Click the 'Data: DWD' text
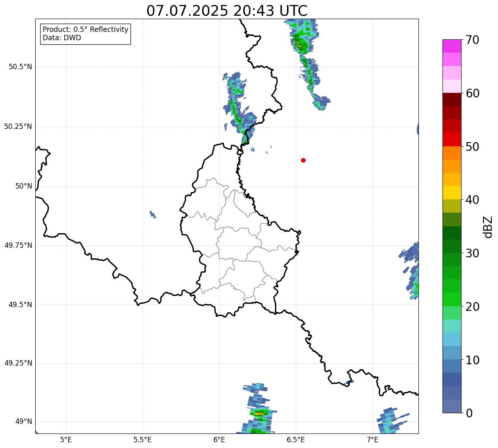 pos(62,38)
